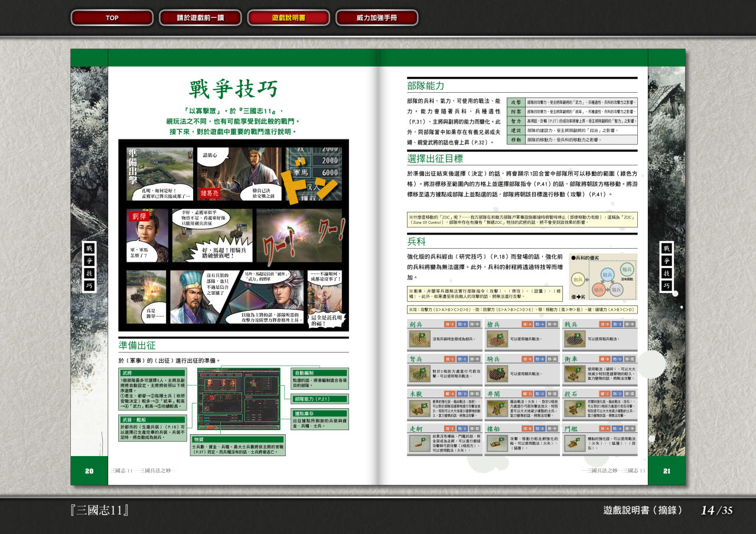Open the TOP tab
756x534 pixels.
pos(112,18)
